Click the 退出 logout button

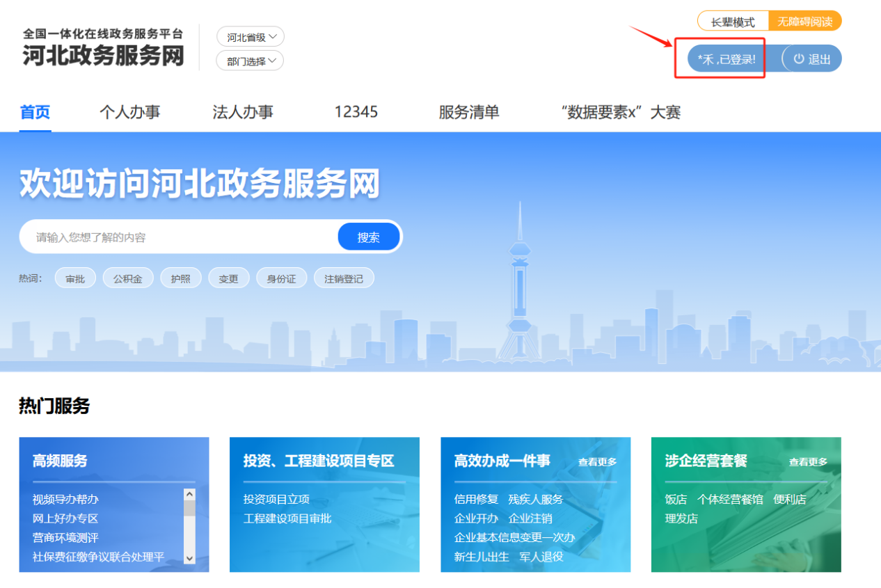tap(813, 59)
